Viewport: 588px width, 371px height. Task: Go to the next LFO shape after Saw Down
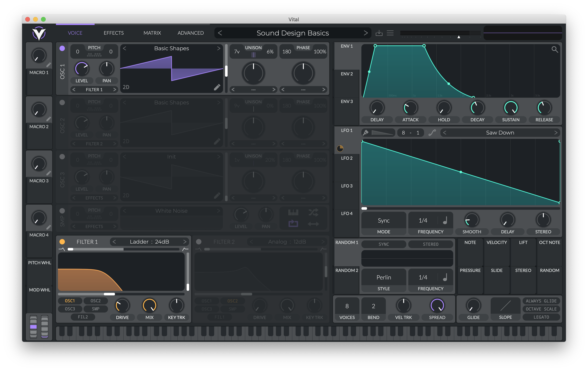tap(555, 133)
